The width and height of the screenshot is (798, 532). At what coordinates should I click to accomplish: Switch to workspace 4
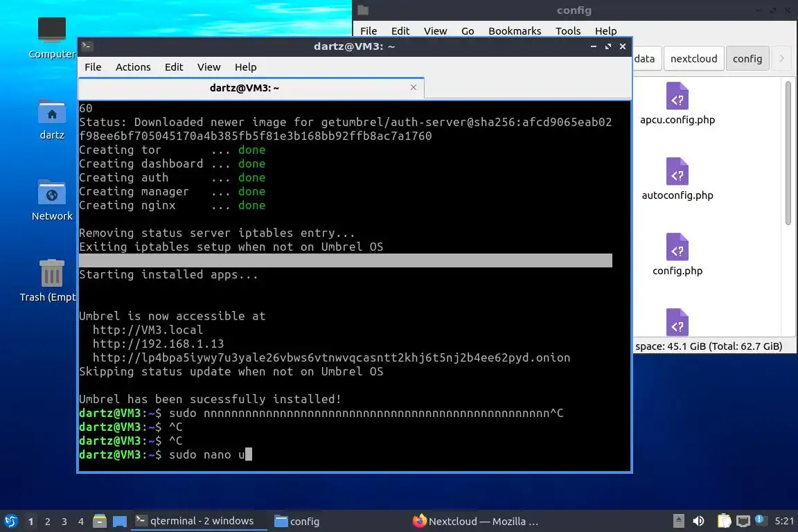click(80, 522)
